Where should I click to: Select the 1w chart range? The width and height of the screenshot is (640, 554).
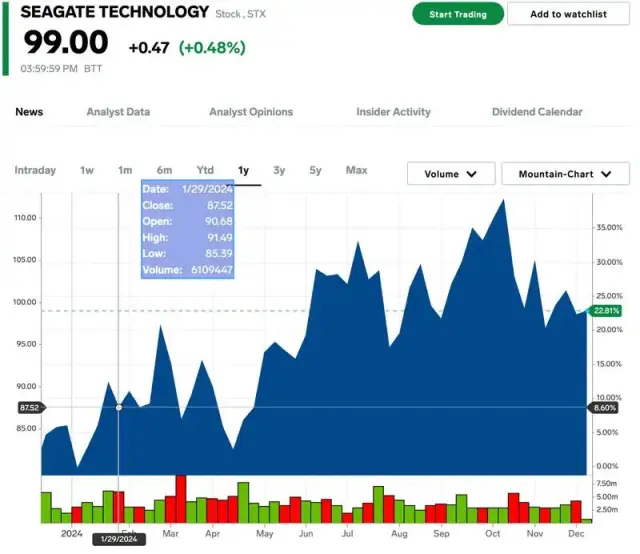point(87,170)
